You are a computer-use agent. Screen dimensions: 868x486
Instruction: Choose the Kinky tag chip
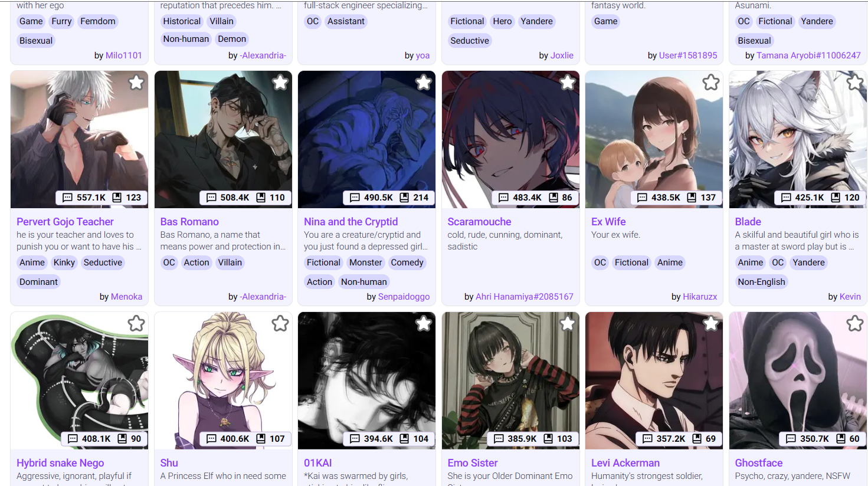click(64, 262)
